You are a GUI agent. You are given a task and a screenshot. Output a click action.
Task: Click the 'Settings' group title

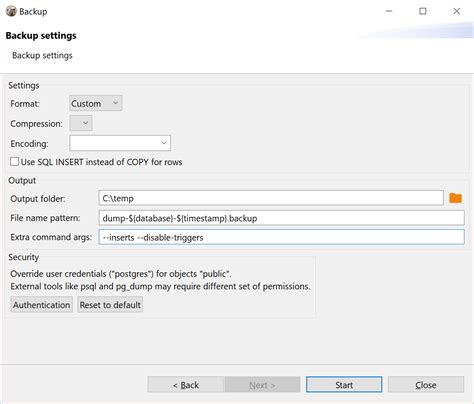point(23,85)
